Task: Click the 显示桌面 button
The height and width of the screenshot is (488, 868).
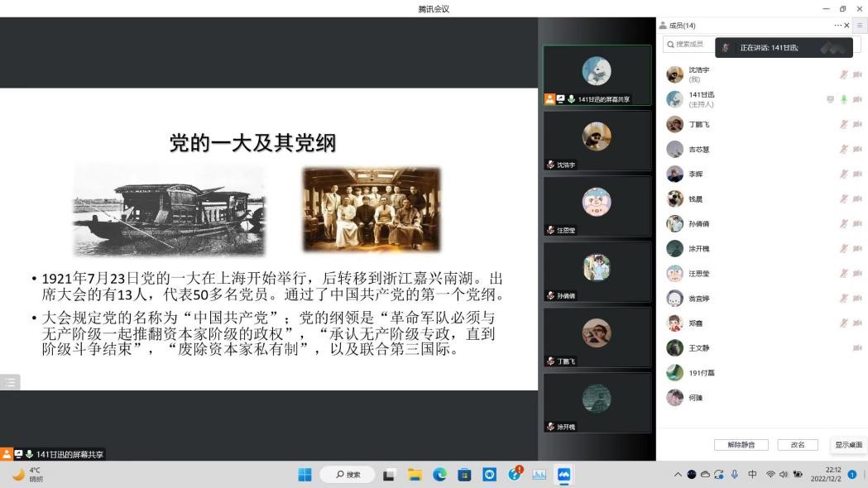Action: tap(849, 445)
